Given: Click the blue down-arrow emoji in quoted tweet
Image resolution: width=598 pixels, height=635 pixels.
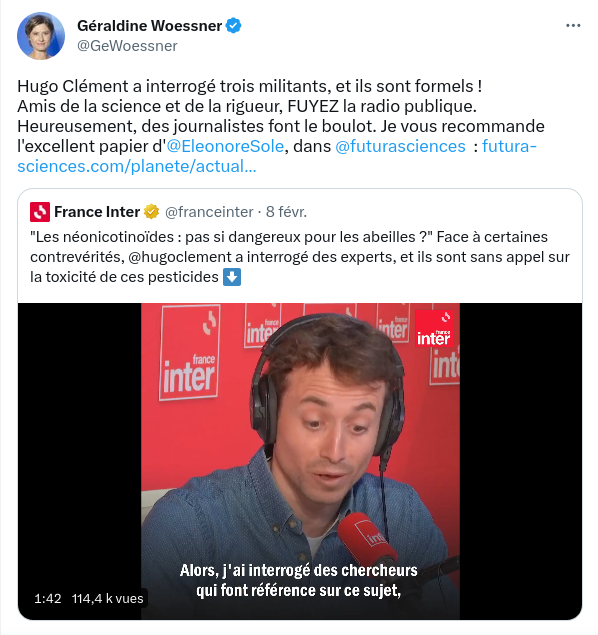Looking at the screenshot, I should tap(232, 277).
